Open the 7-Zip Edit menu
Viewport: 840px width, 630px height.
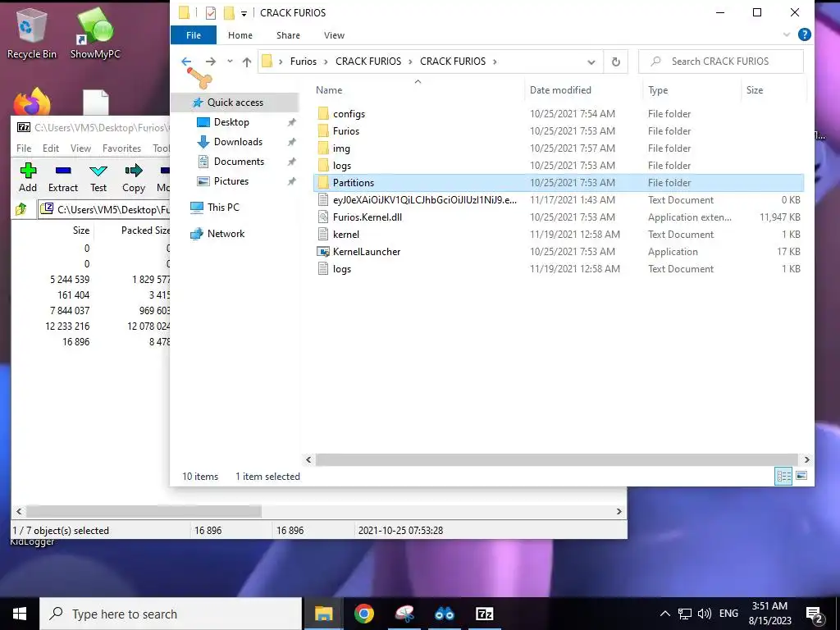(51, 148)
